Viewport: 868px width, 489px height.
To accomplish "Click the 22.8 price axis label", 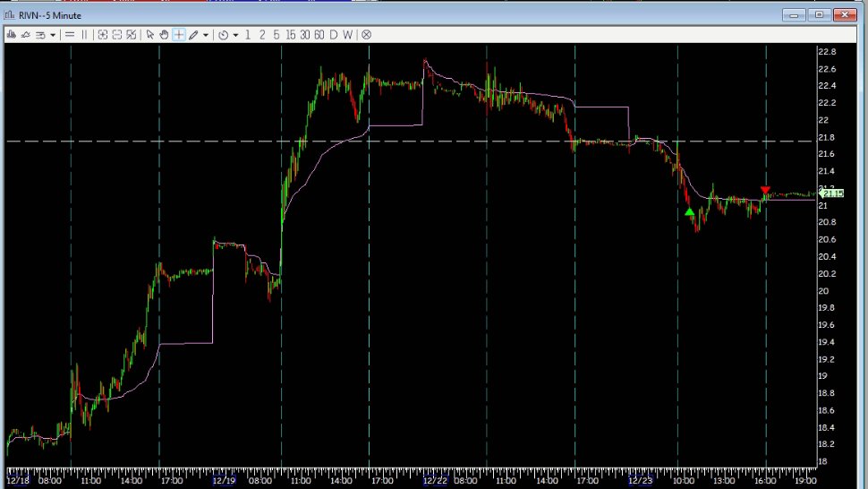I will (827, 52).
